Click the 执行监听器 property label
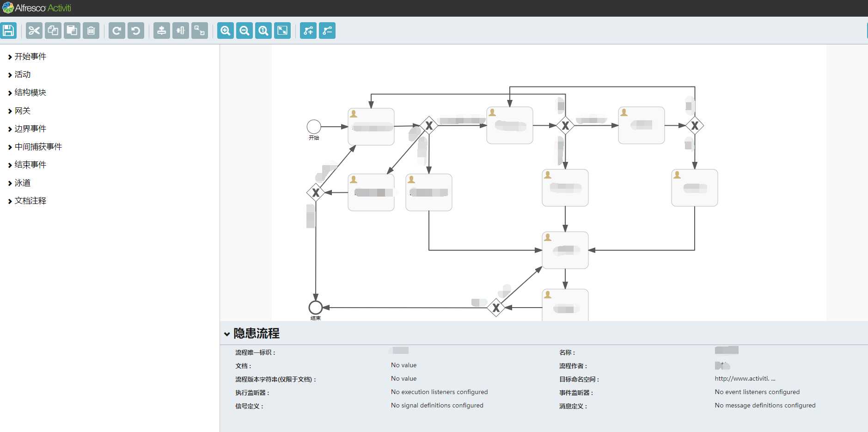Image resolution: width=868 pixels, height=432 pixels. (x=252, y=393)
